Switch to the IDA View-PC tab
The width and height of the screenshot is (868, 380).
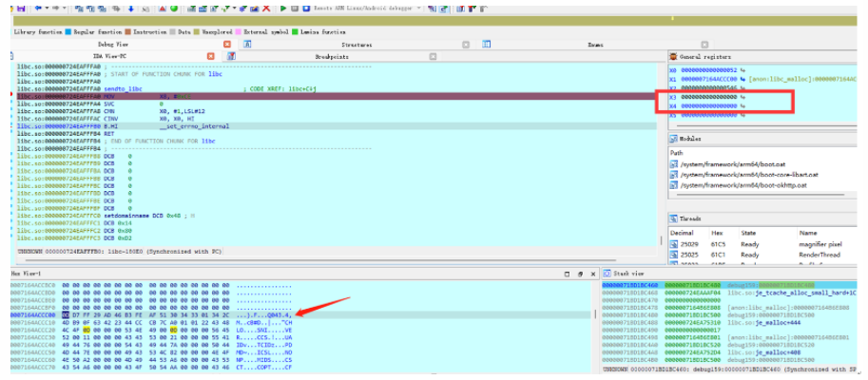109,56
